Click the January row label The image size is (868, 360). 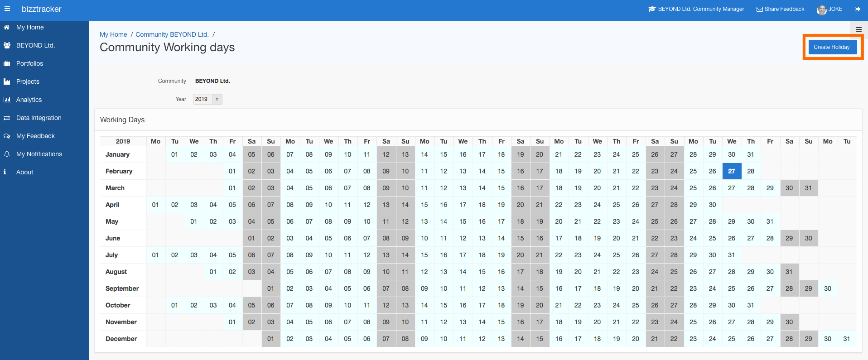point(117,154)
